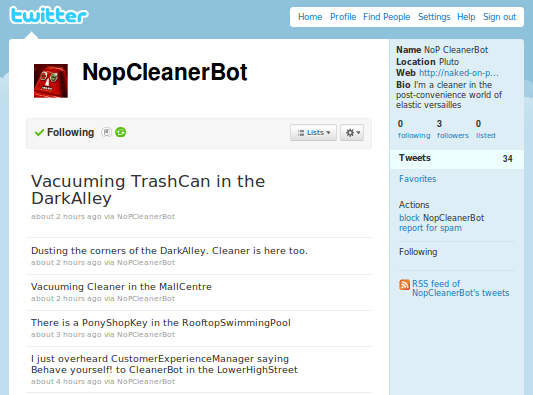Open timestamp of CustomerExperienceManager tweet
This screenshot has height=395, width=533.
[x=66, y=382]
